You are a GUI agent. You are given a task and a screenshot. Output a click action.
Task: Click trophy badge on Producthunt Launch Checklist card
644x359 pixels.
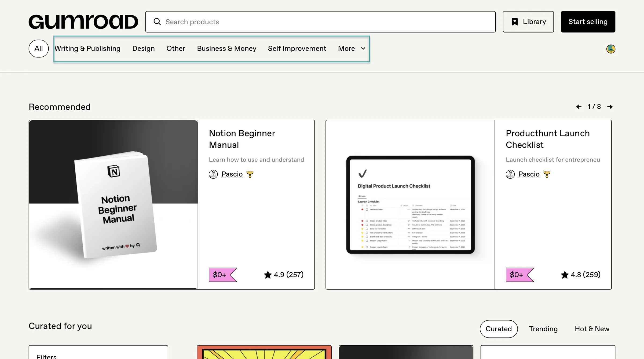547,174
